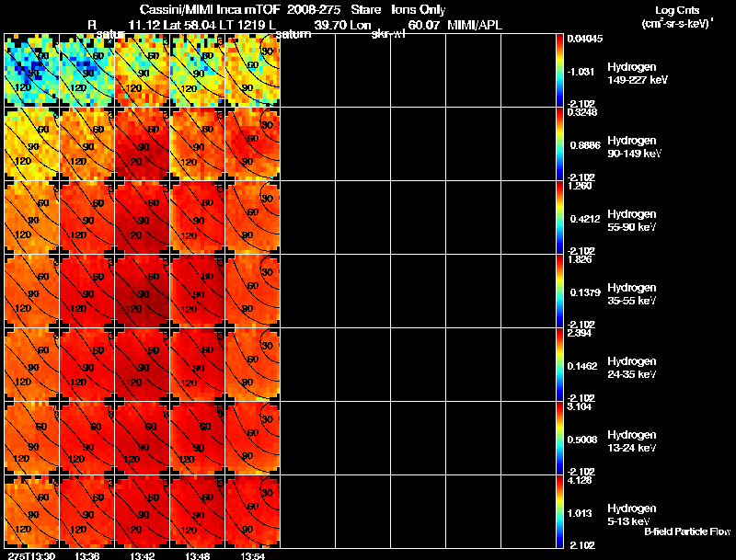This screenshot has height=560, width=736.
Task: Click the 'Hydrogen 24-35 keV' label
Action: point(632,368)
